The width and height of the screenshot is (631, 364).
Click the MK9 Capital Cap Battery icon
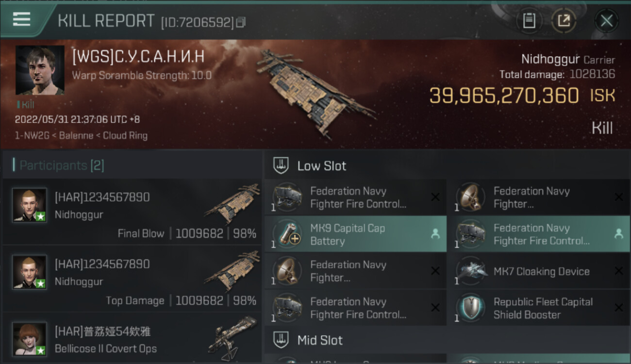288,234
